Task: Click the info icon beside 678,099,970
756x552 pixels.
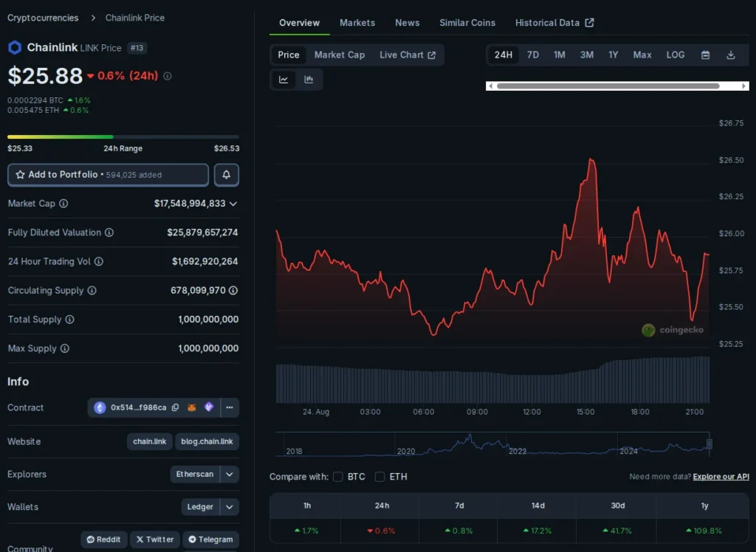Action: click(x=233, y=290)
